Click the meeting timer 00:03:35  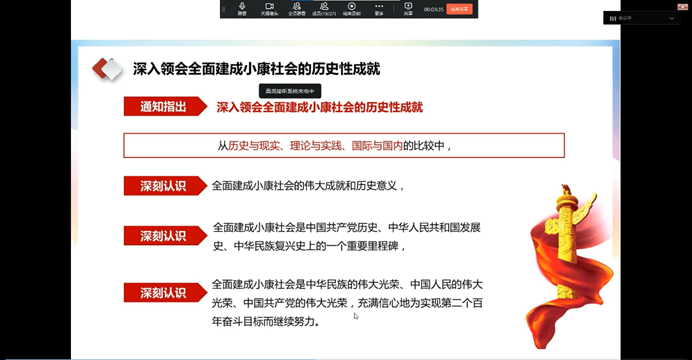point(433,9)
